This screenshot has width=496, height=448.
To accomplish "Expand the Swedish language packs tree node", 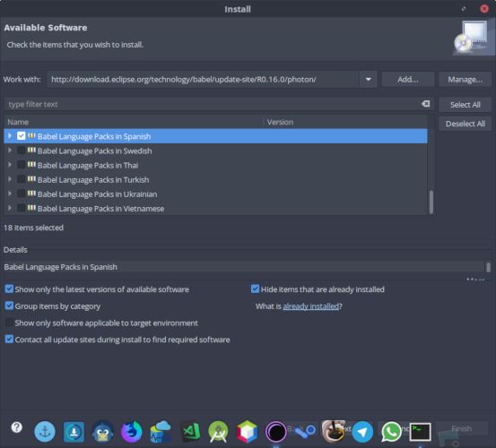I will tap(10, 151).
